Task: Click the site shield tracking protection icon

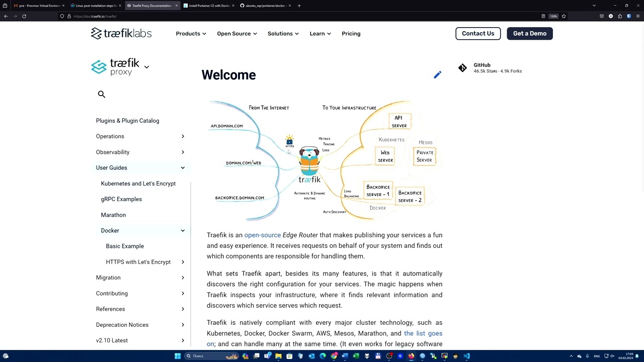Action: (x=62, y=16)
